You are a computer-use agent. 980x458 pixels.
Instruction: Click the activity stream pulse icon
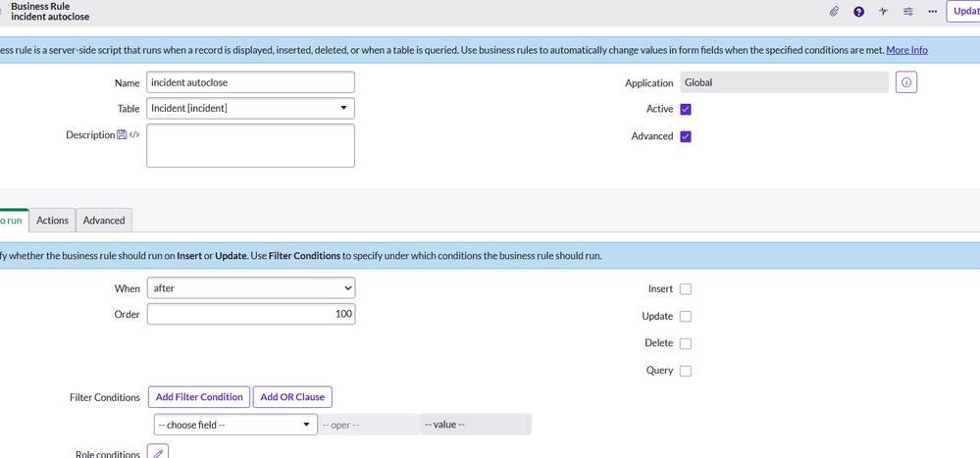[x=883, y=12]
